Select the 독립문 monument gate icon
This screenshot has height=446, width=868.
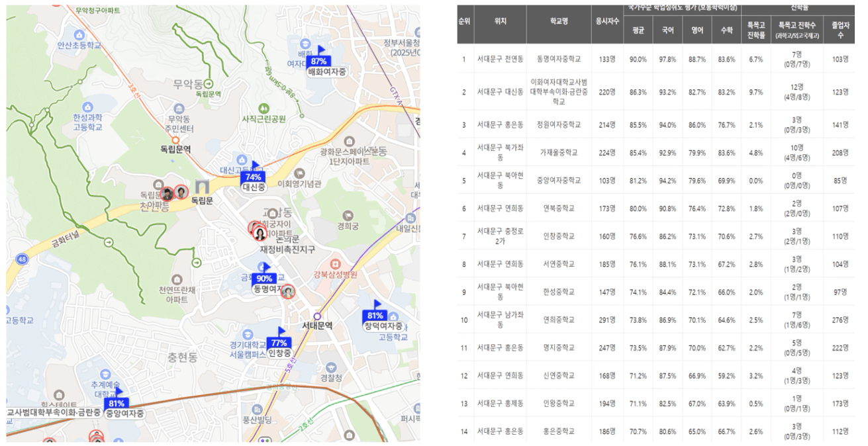202,187
